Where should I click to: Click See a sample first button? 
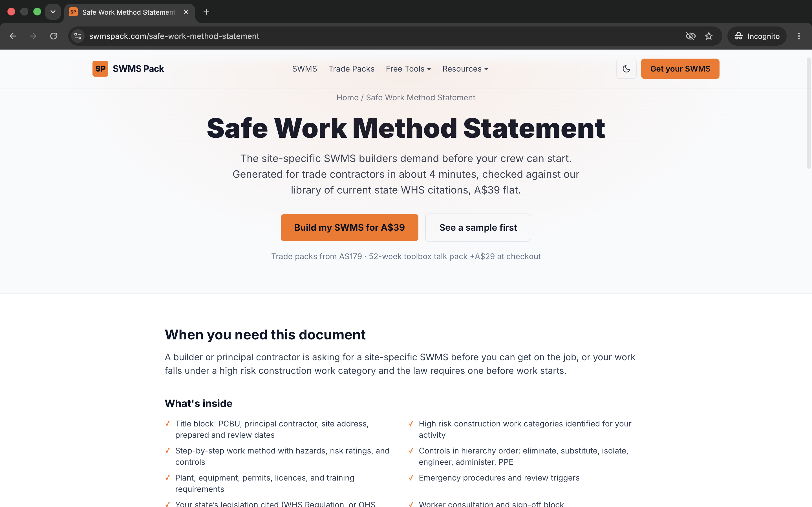point(478,228)
